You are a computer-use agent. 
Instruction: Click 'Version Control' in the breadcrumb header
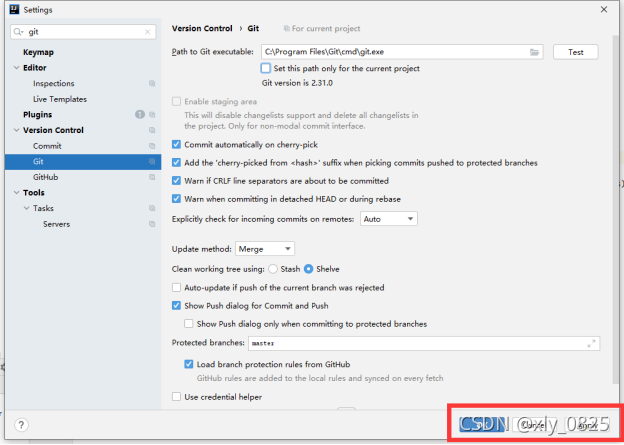click(x=202, y=29)
